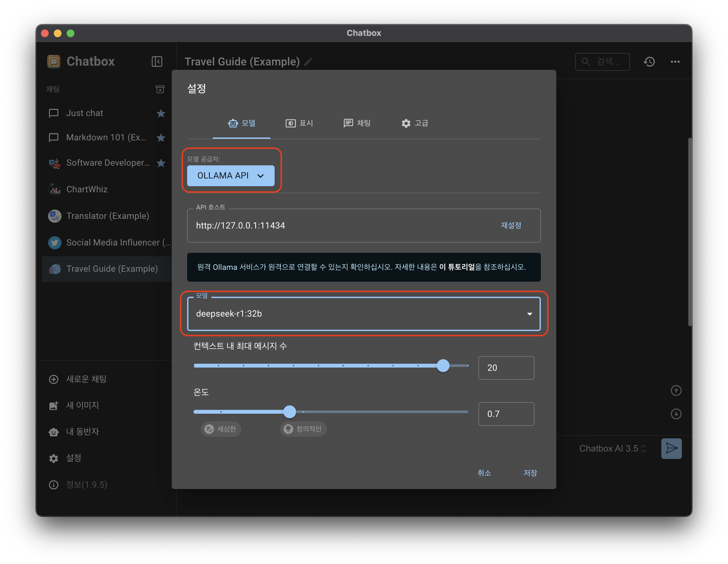Click the search field in header
Screen dimensions: 728x564
tap(602, 62)
